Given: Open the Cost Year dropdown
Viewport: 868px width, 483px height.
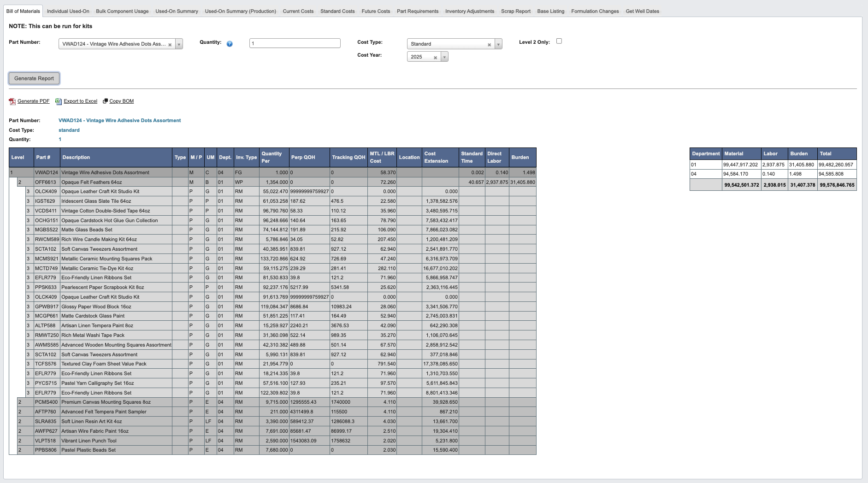Looking at the screenshot, I should tap(444, 57).
